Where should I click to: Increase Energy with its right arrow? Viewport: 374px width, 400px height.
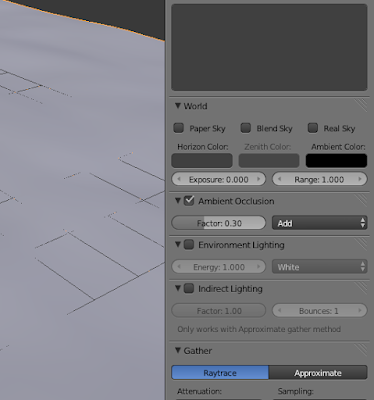click(259, 267)
